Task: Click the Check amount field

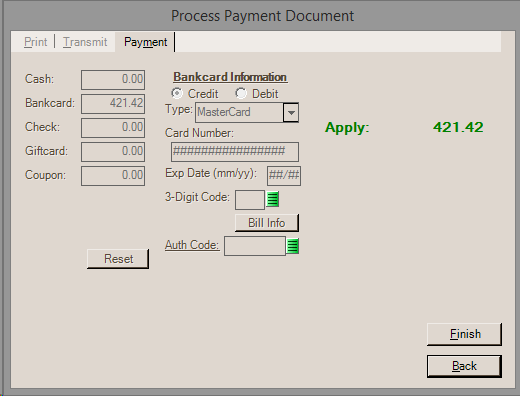Action: coord(113,128)
